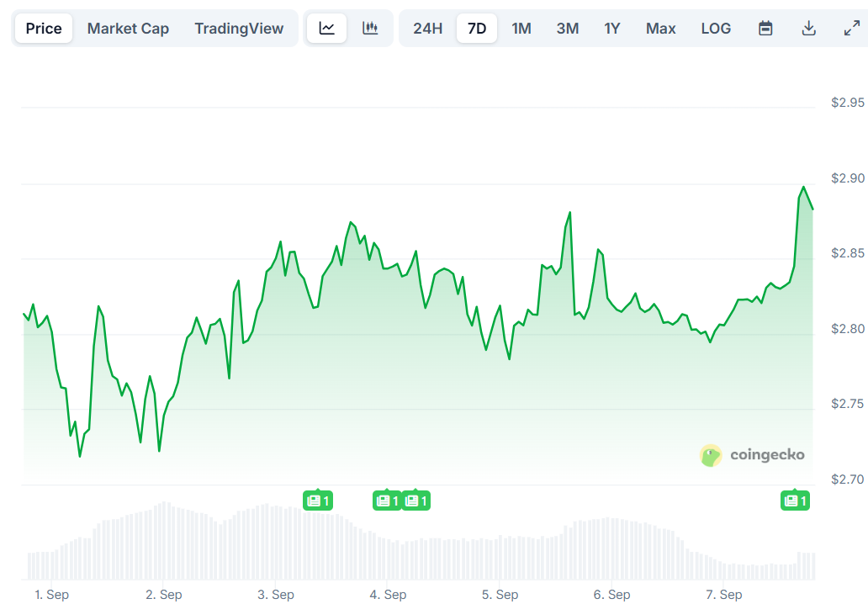This screenshot has width=868, height=604.
Task: Set the time range to 1M
Action: pos(521,29)
